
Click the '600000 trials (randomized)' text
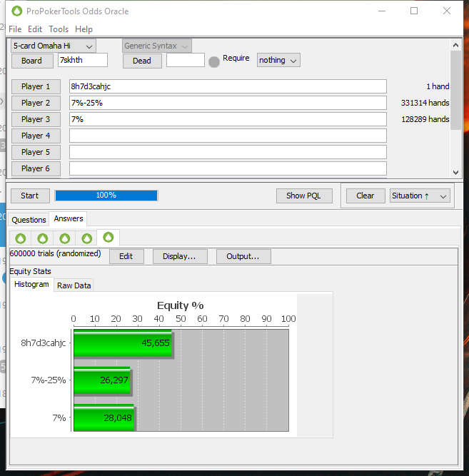[x=55, y=253]
